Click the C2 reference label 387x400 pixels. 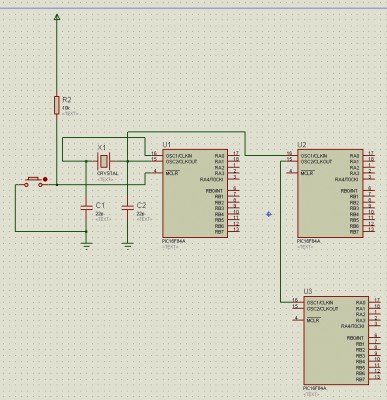pyautogui.click(x=141, y=205)
